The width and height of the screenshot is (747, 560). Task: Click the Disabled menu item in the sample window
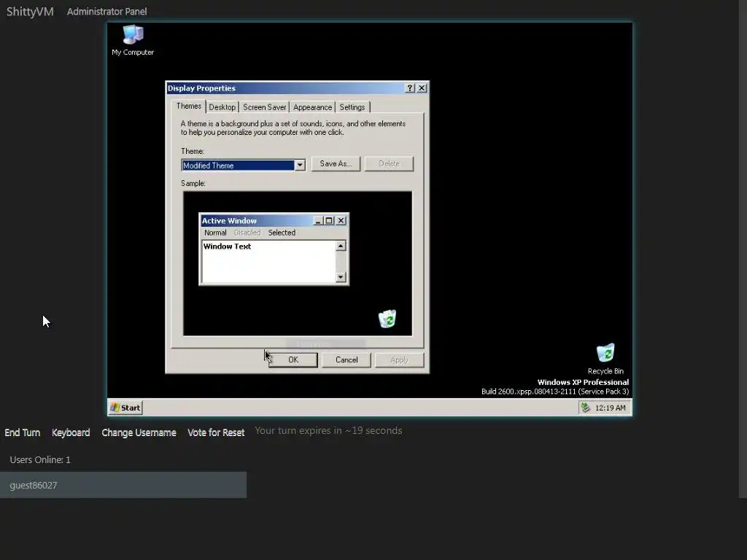click(x=247, y=233)
